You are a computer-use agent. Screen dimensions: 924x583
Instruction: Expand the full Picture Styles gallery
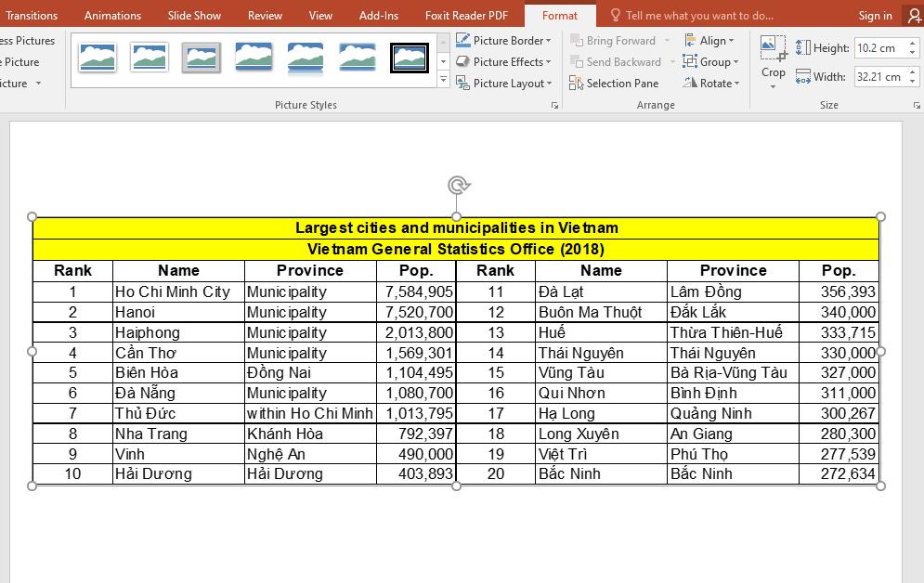tap(444, 80)
